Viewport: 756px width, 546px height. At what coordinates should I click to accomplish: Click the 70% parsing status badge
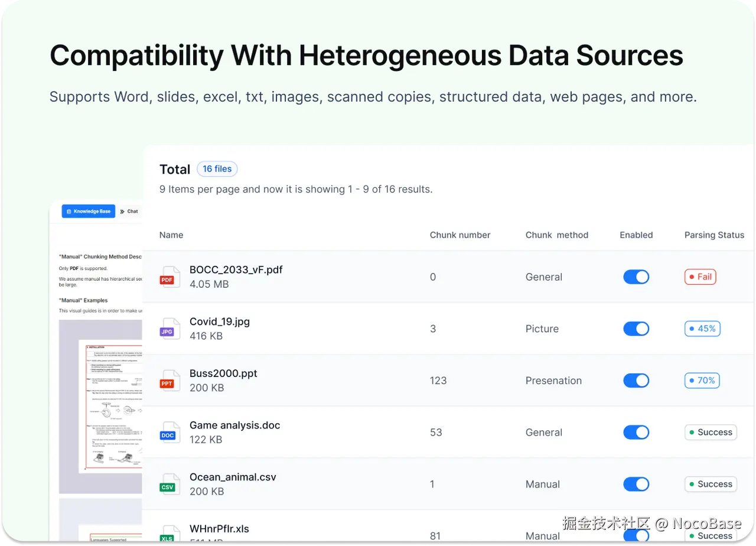[702, 381]
